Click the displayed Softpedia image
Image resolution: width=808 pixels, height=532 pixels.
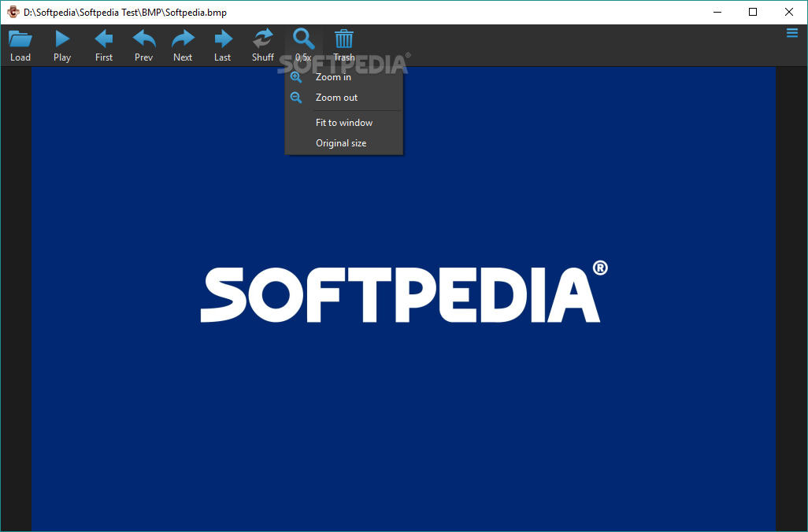click(x=403, y=299)
